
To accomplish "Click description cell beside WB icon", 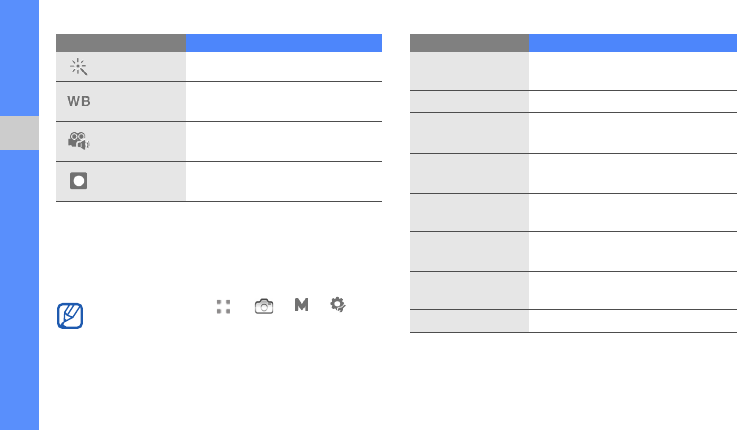I will (x=283, y=102).
